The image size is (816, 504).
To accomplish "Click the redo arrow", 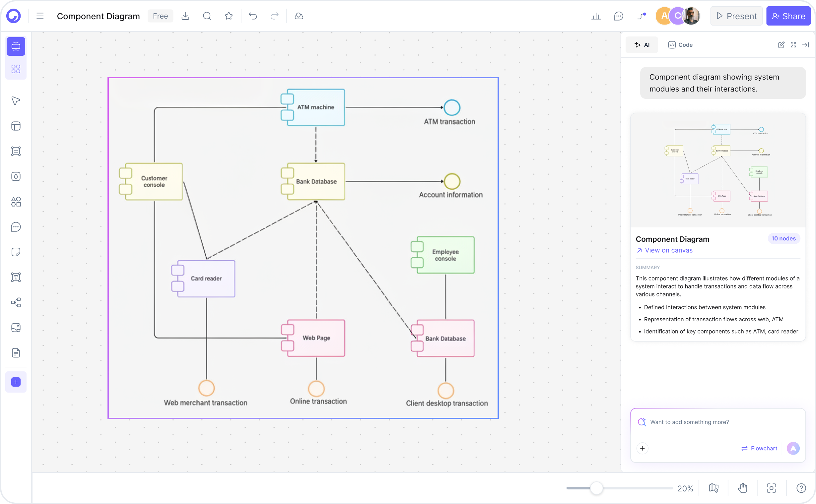I will (274, 16).
